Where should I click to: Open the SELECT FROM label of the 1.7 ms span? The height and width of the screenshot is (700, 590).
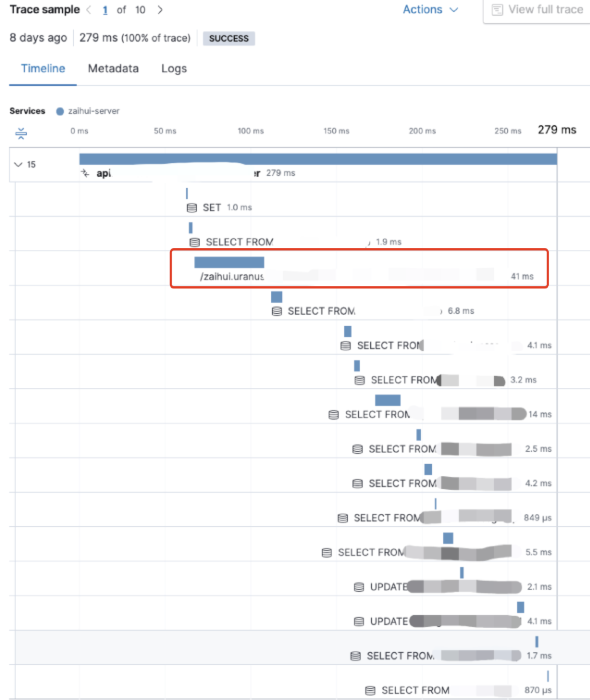[400, 656]
